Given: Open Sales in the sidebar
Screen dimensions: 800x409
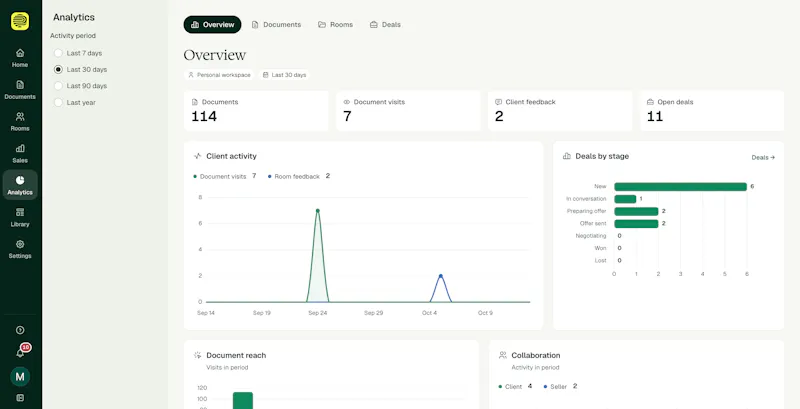Looking at the screenshot, I should click(x=20, y=154).
